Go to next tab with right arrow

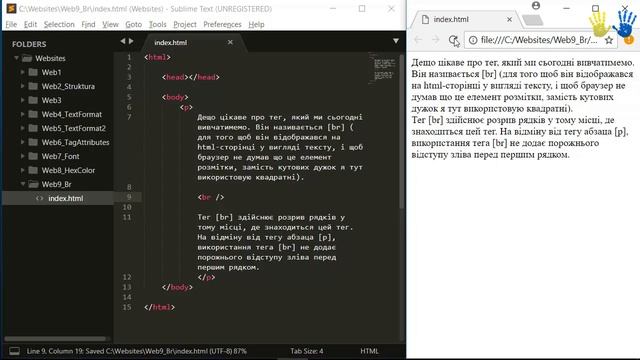pos(131,41)
